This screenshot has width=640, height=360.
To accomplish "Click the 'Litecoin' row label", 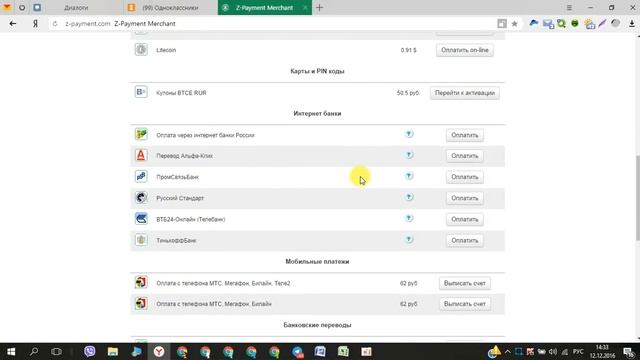I will click(166, 50).
